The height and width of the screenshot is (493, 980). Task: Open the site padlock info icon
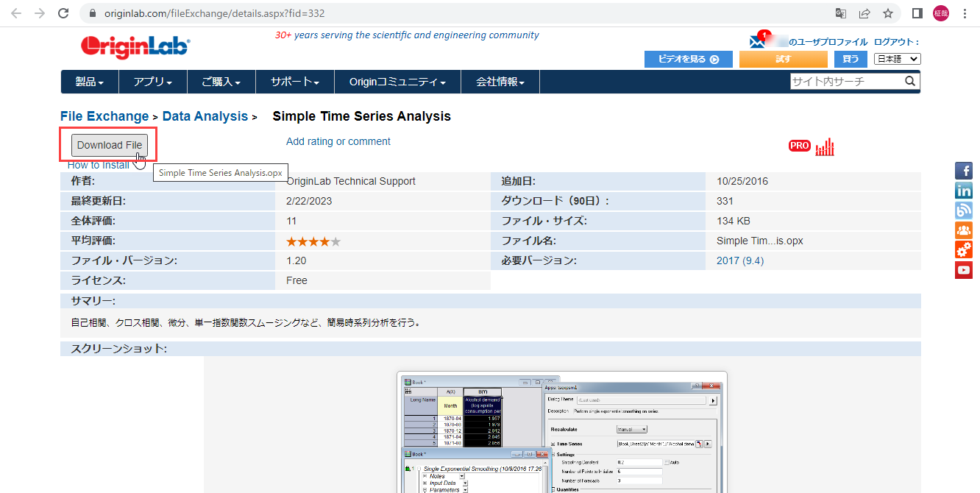point(92,13)
